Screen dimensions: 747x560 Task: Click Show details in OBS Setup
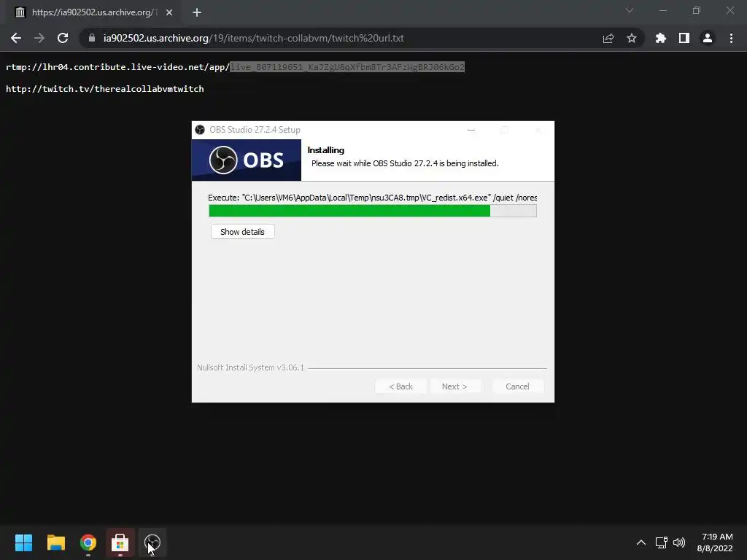click(x=242, y=232)
